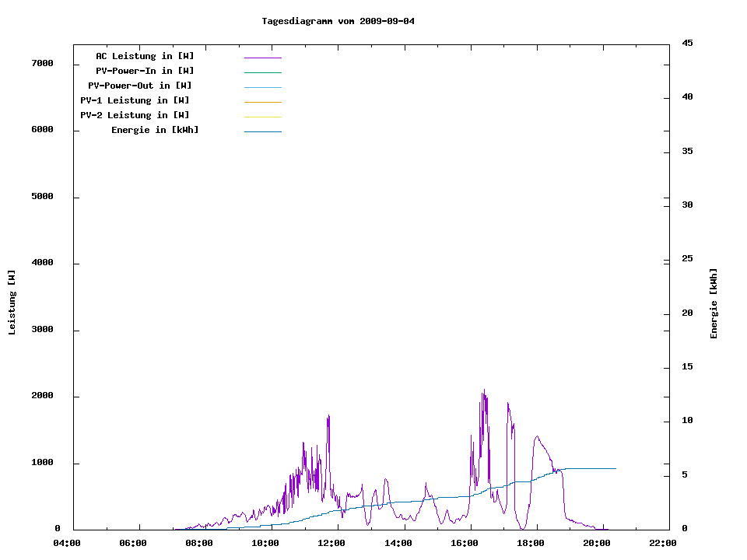Click the Energie in [kWh] legend line

(262, 131)
